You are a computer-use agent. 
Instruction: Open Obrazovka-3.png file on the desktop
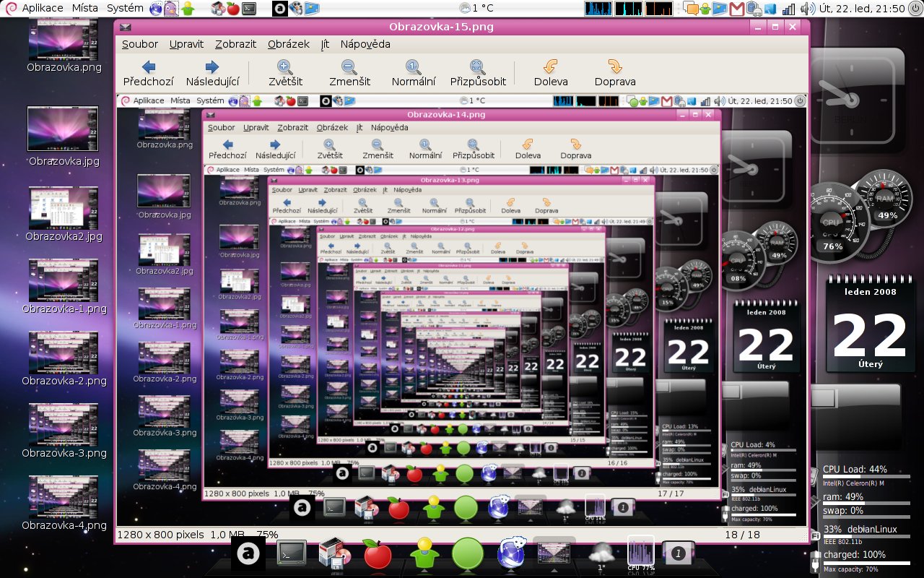(64, 431)
